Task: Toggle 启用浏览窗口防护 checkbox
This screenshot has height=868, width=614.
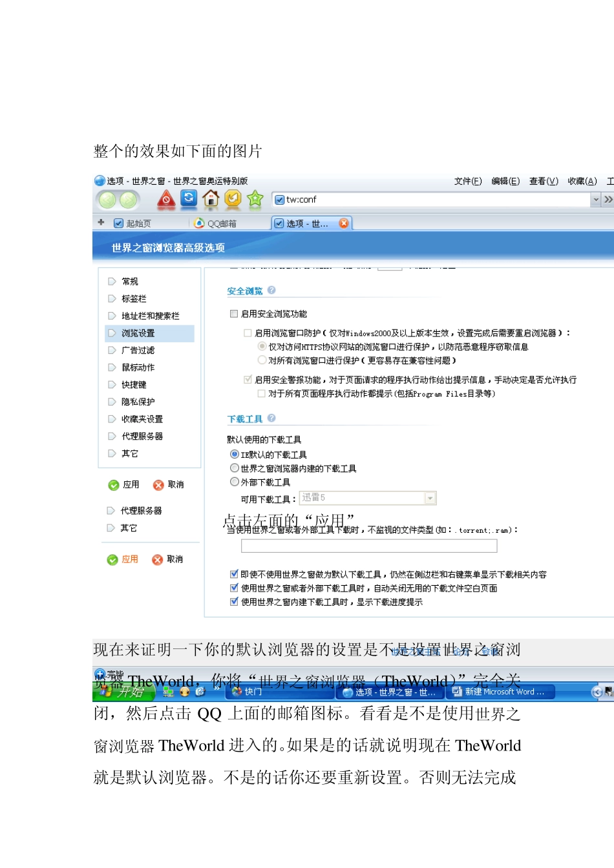Action: click(x=248, y=333)
